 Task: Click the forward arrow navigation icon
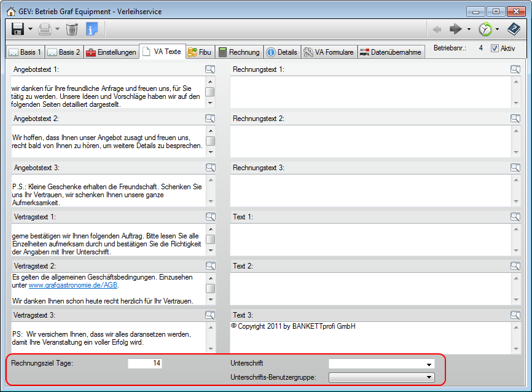(455, 29)
